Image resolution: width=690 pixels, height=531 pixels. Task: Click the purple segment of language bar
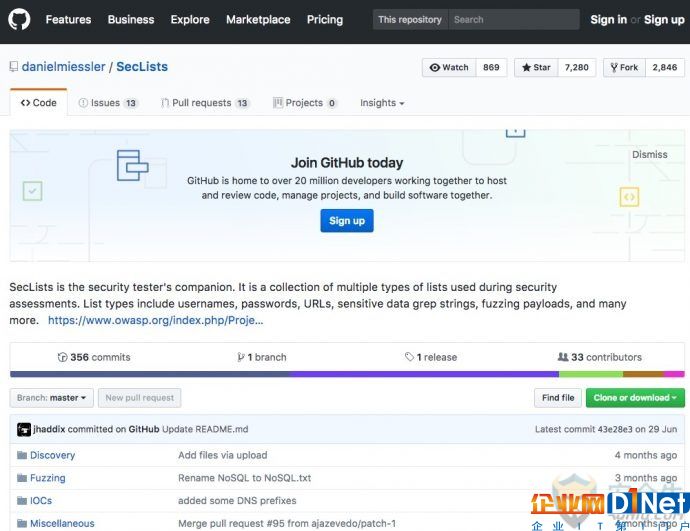click(x=424, y=374)
